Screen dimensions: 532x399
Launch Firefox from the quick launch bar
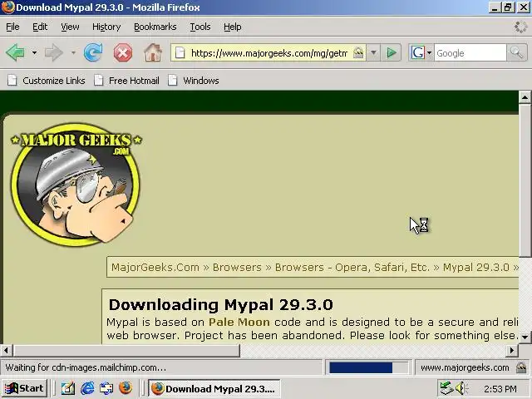(126, 388)
